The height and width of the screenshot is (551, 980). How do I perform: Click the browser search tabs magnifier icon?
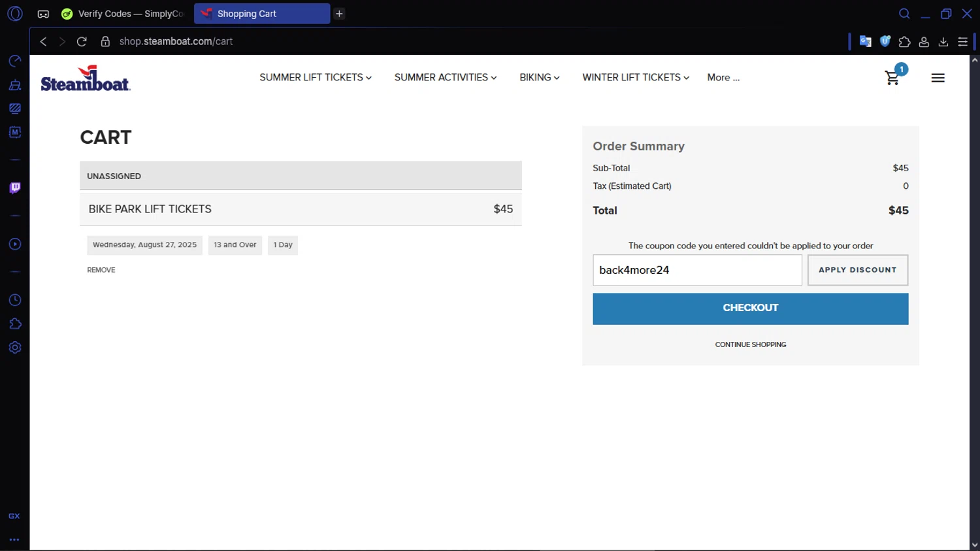904,14
